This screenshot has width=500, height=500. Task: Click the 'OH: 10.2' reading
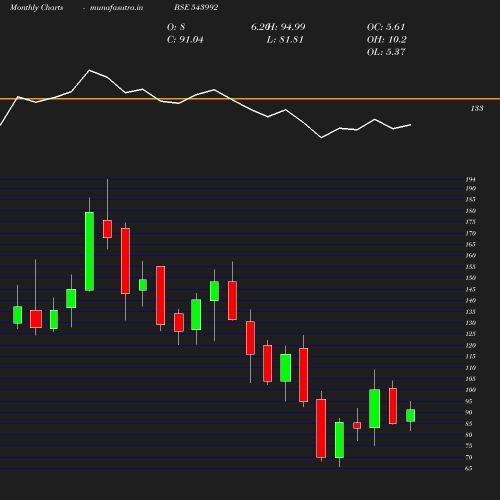coord(387,40)
